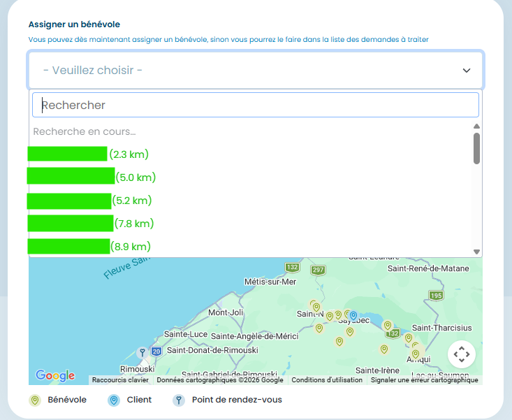Open the map camera controls button
Image resolution: width=512 pixels, height=420 pixels.
click(462, 354)
